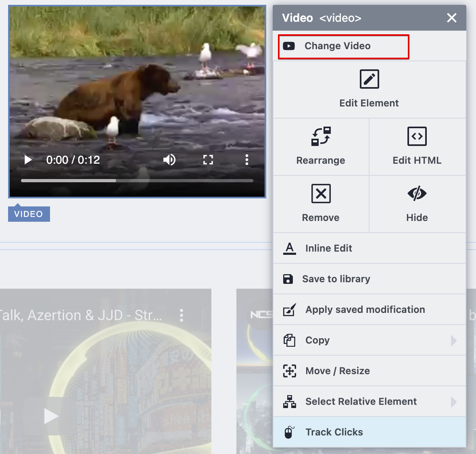Select Apply saved modification
476x454 pixels.
click(x=370, y=310)
